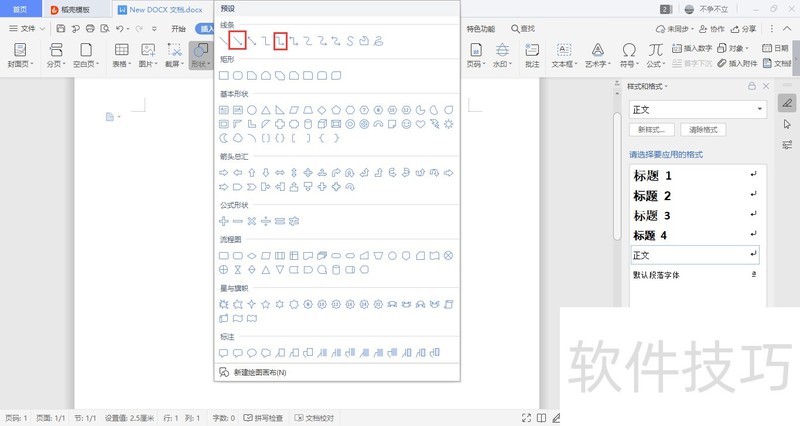Select the freeform scribble line shape
Image resolution: width=800 pixels, height=426 pixels.
(378, 41)
